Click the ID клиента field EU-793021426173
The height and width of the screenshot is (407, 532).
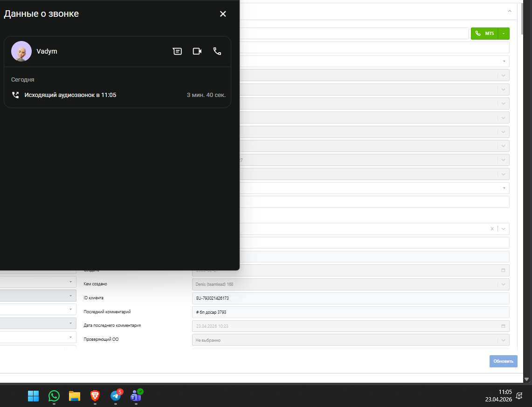[x=351, y=298]
